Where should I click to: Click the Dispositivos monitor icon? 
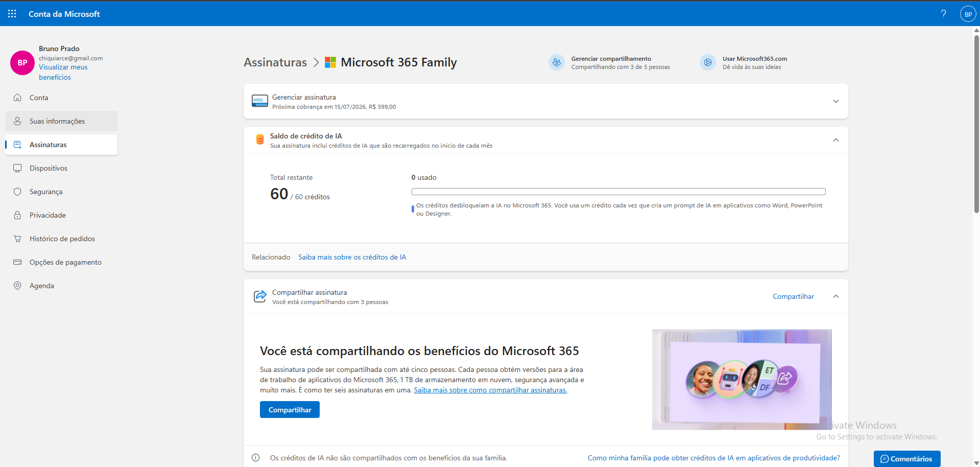point(17,168)
